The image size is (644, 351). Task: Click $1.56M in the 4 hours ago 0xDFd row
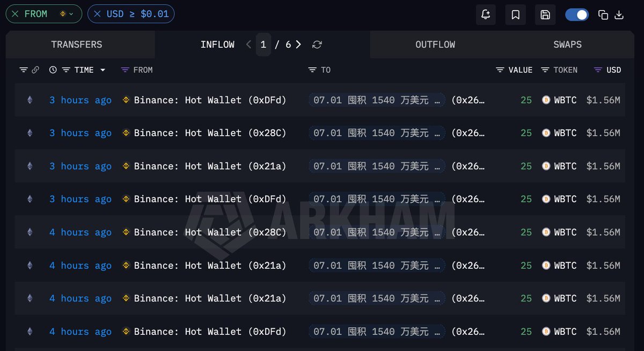pyautogui.click(x=603, y=332)
